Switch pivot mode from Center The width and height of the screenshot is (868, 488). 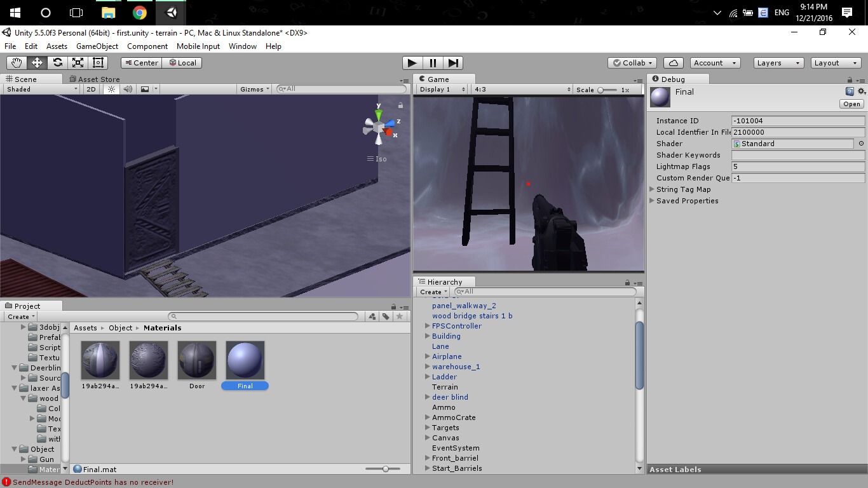pos(140,62)
